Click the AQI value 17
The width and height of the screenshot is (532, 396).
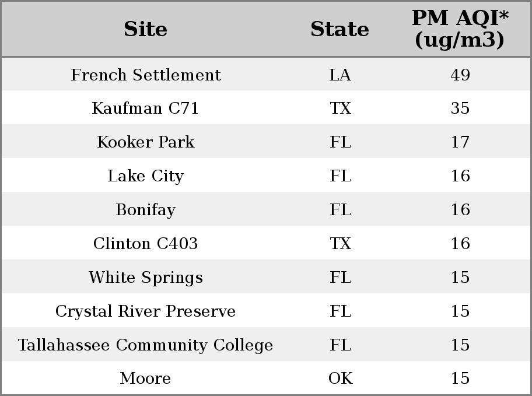pyautogui.click(x=460, y=142)
